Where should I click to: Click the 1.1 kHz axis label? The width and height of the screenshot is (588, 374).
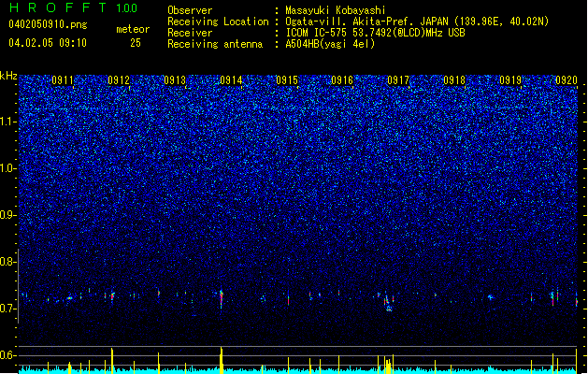[8, 122]
